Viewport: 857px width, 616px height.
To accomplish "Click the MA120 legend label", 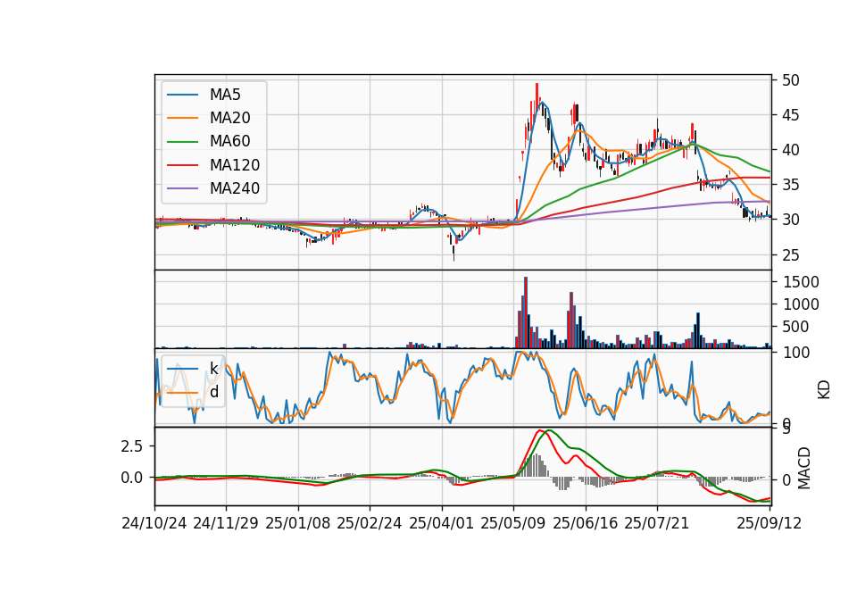I will [235, 165].
